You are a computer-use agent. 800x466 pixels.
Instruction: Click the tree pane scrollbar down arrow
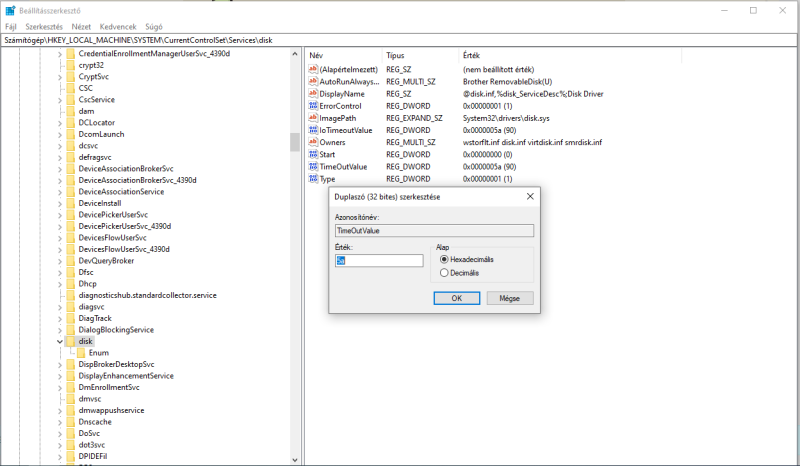[x=295, y=460]
